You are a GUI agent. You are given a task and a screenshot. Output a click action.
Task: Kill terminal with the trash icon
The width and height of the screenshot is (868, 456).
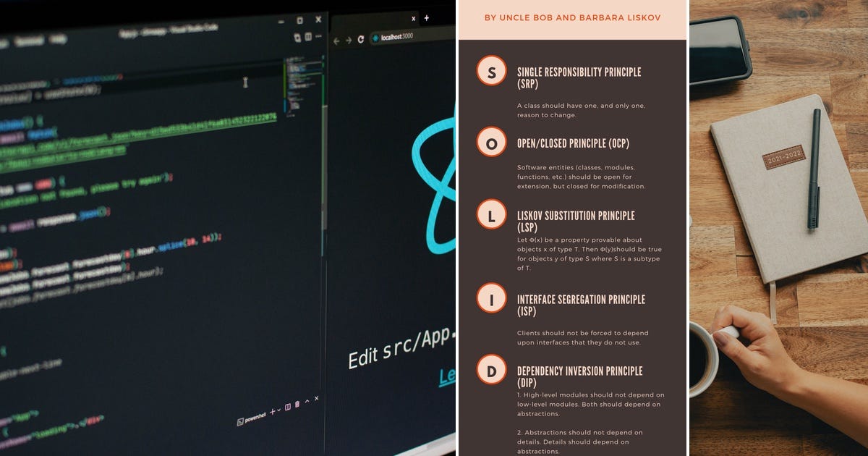[x=297, y=404]
